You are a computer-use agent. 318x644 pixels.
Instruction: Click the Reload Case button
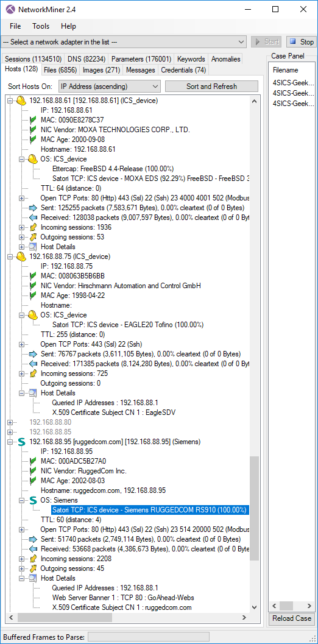[x=292, y=618]
